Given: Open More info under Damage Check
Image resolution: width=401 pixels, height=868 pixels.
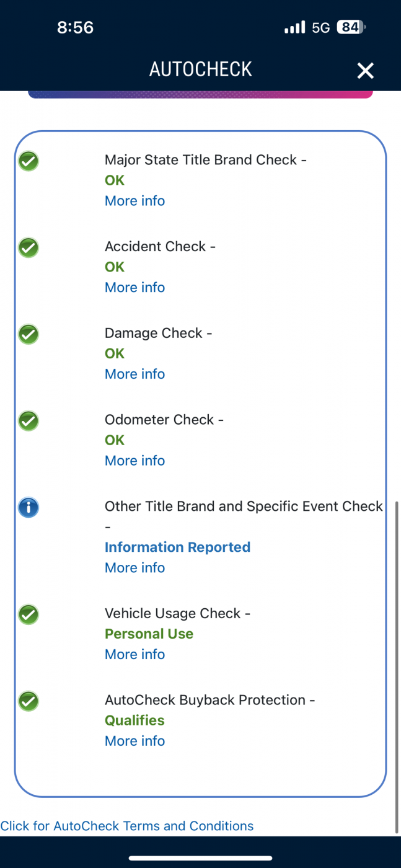Looking at the screenshot, I should coord(134,374).
